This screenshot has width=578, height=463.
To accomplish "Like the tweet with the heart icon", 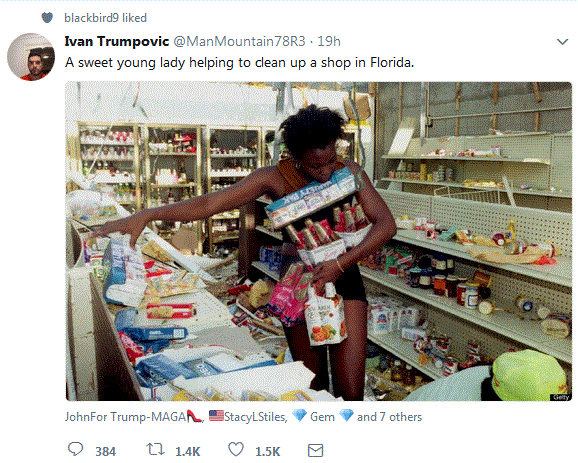I will pos(236,449).
